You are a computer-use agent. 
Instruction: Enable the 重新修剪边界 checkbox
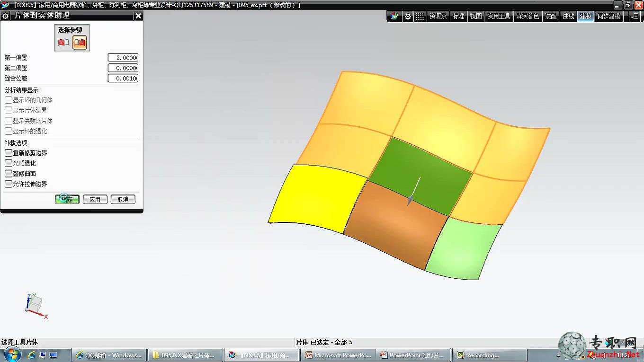click(x=9, y=153)
